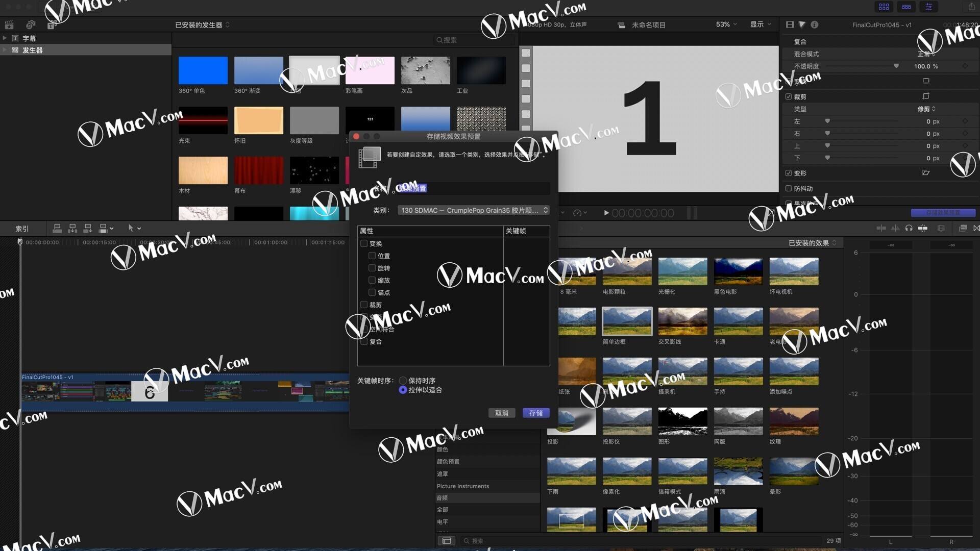Toggle audio skimming headphones icon
This screenshot has width=980, height=551.
[x=909, y=228]
